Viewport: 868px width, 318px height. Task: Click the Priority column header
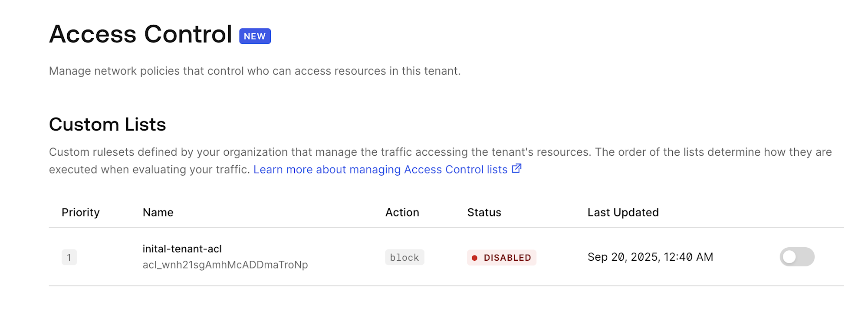click(x=81, y=212)
